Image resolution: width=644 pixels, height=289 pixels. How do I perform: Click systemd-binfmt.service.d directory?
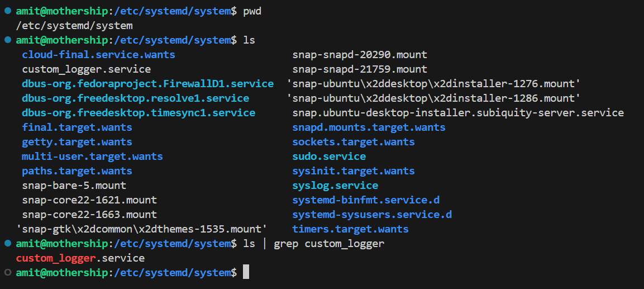click(x=366, y=200)
